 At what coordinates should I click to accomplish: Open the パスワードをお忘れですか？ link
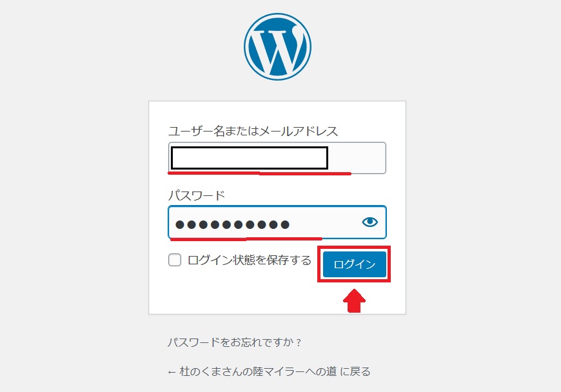pyautogui.click(x=234, y=342)
